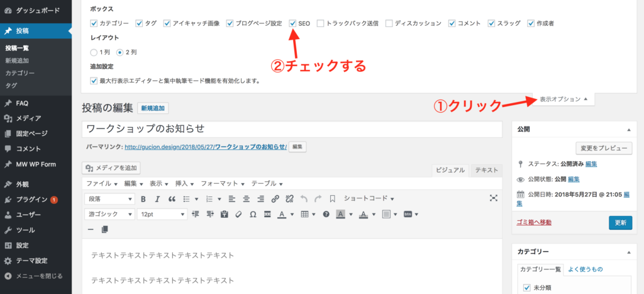Image resolution: width=644 pixels, height=294 pixels.
Task: Open the フォーマット menu
Action: (223, 183)
